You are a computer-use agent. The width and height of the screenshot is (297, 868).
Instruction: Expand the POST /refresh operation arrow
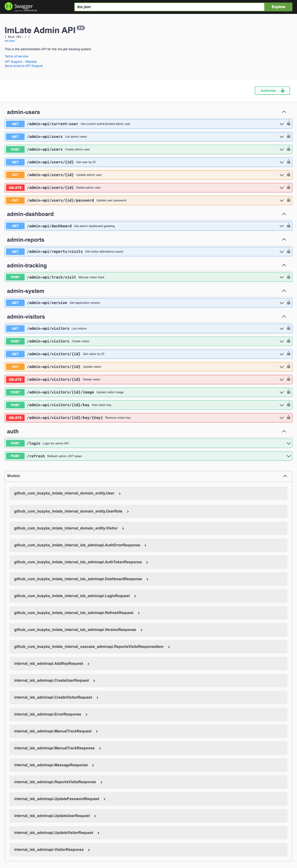pos(289,456)
